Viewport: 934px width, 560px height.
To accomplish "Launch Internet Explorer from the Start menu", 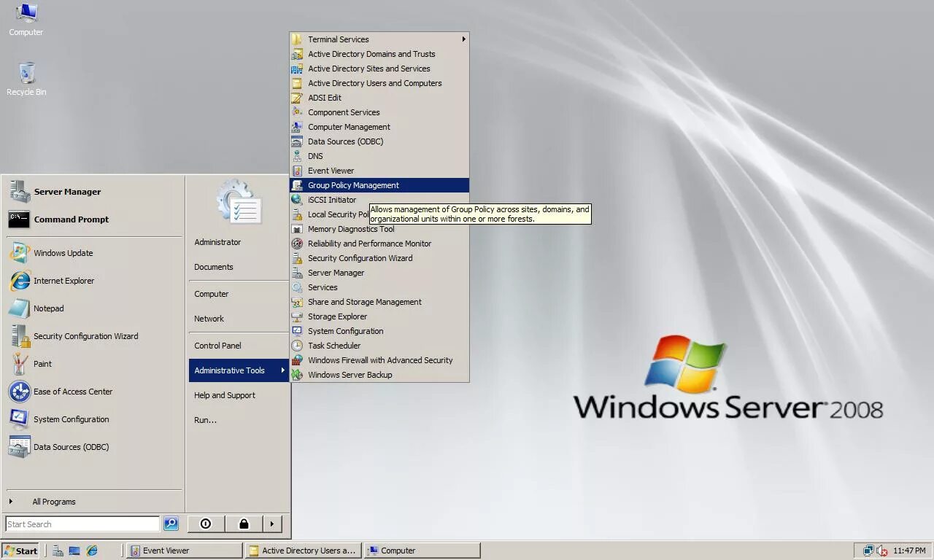I will (63, 281).
